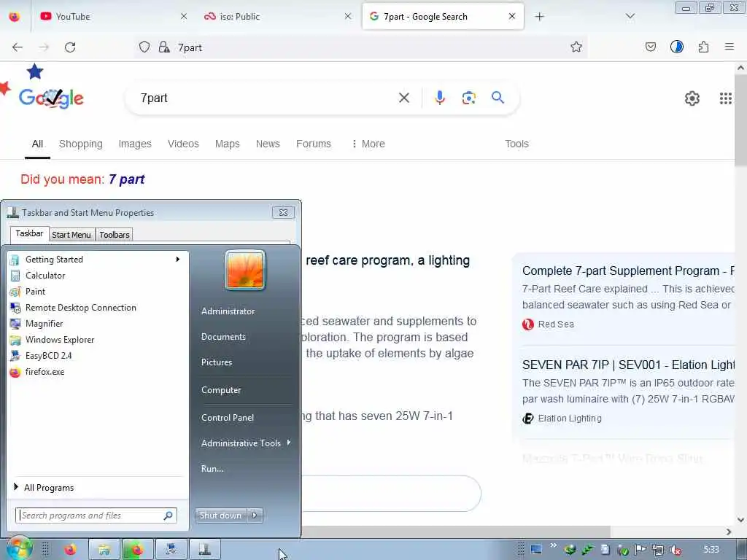The width and height of the screenshot is (747, 560).
Task: Open the Pocket save icon
Action: [x=650, y=47]
